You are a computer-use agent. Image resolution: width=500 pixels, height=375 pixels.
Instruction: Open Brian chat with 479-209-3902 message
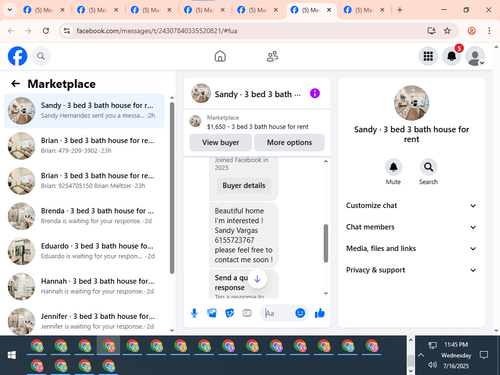84,146
